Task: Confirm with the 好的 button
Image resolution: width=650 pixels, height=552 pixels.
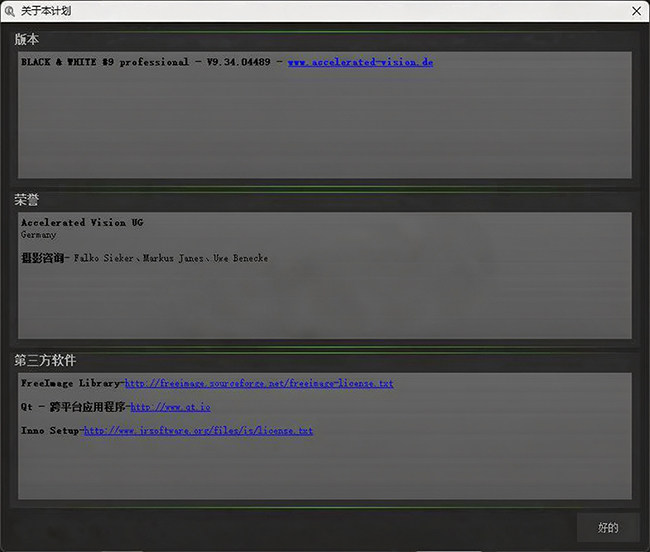Action: point(608,527)
